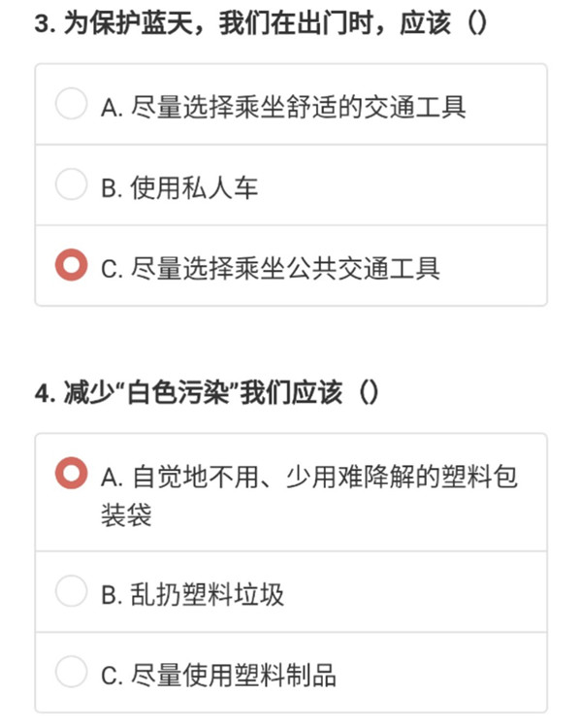582x728 pixels.
Task: Click the option text 尽量选择乘坐公共交通工具
Action: 285,268
